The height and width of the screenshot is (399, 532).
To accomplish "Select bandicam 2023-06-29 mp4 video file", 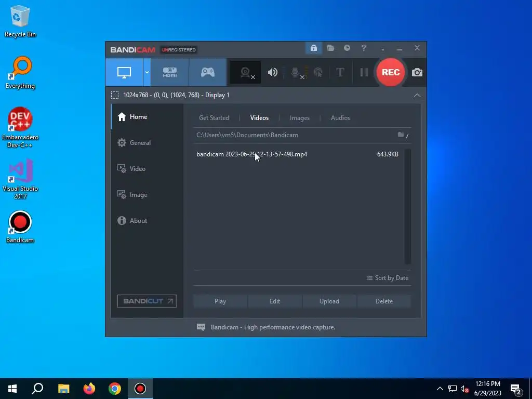I will (252, 154).
